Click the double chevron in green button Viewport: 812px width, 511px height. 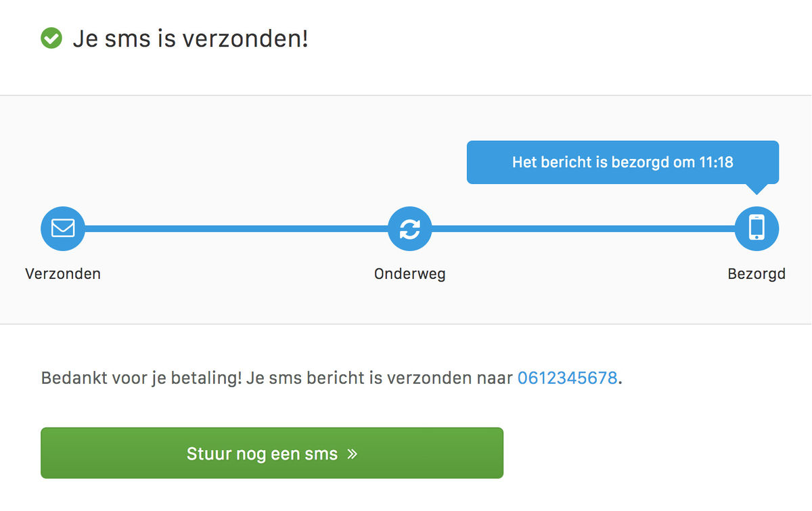[x=352, y=453]
